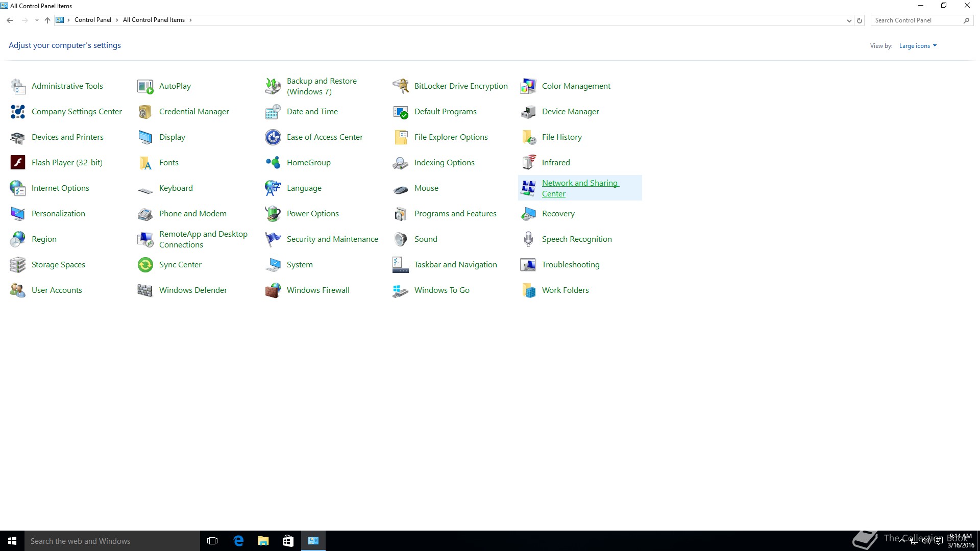Open the Network and Sharing Center icon
The height and width of the screenshot is (551, 980).
(528, 188)
